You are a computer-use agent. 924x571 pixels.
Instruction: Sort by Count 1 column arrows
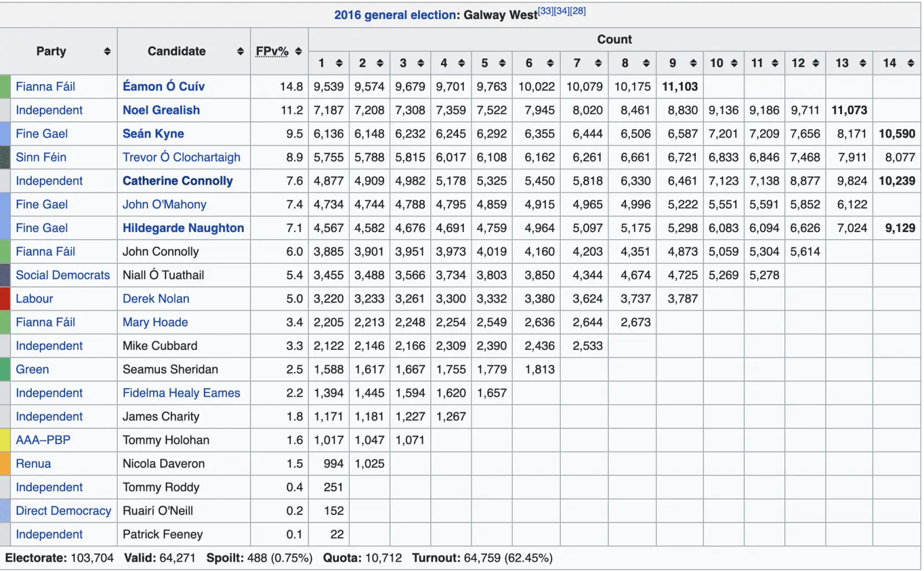point(339,64)
